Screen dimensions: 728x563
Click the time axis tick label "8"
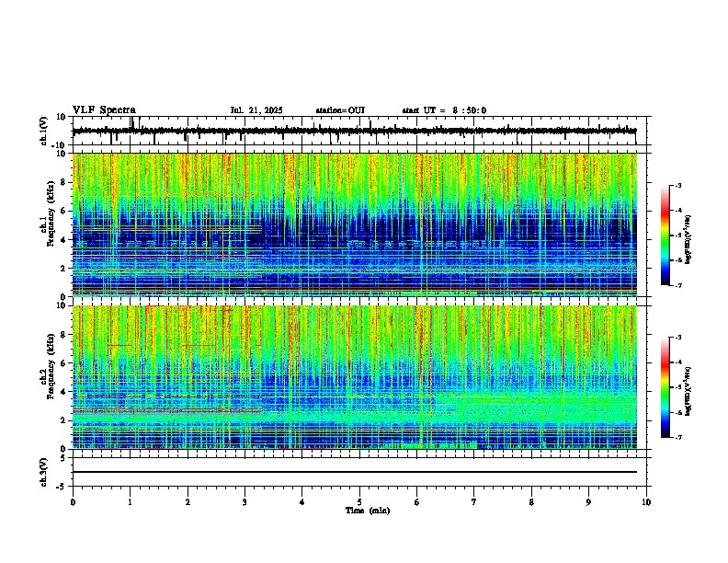[x=531, y=502]
